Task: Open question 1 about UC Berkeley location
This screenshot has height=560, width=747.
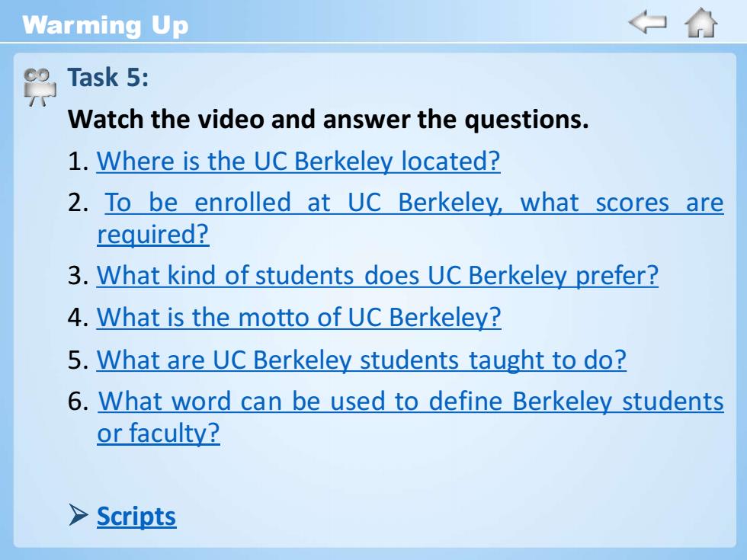Action: [x=298, y=161]
